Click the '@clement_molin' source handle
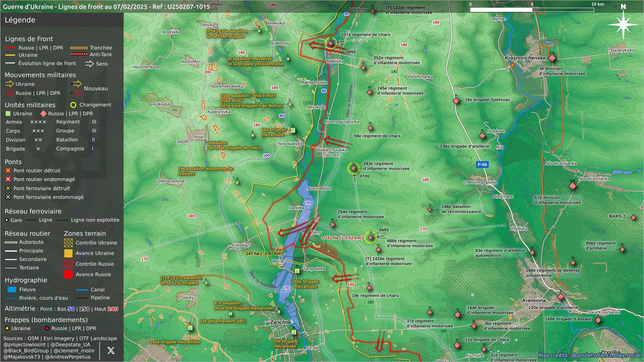This screenshot has height=362, width=644. click(x=74, y=351)
